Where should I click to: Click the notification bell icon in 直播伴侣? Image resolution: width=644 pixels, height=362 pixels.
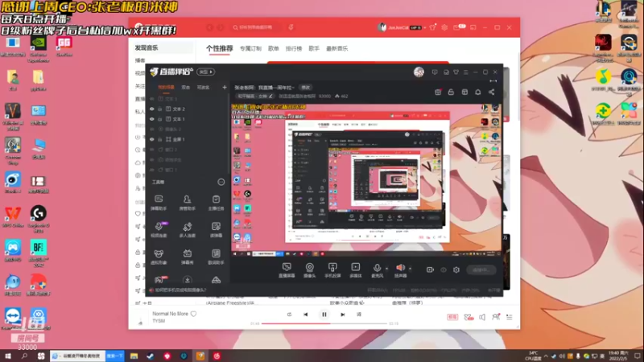pyautogui.click(x=478, y=92)
